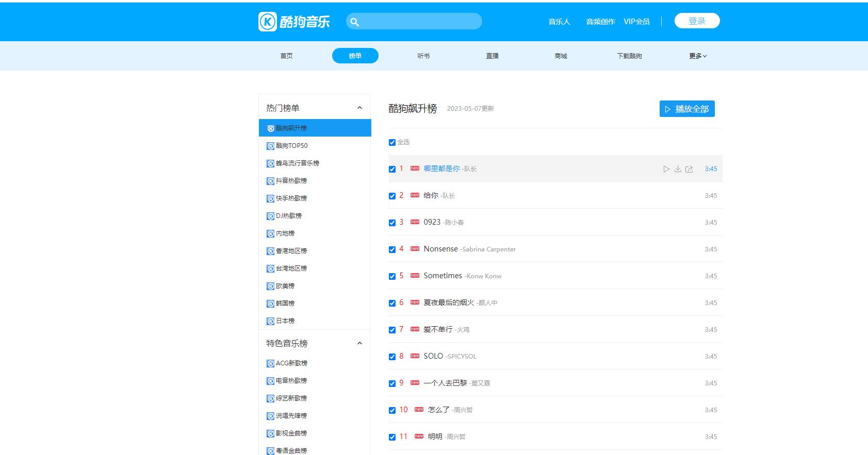Uncheck song 11 明明
Image resolution: width=868 pixels, height=455 pixels.
(392, 437)
